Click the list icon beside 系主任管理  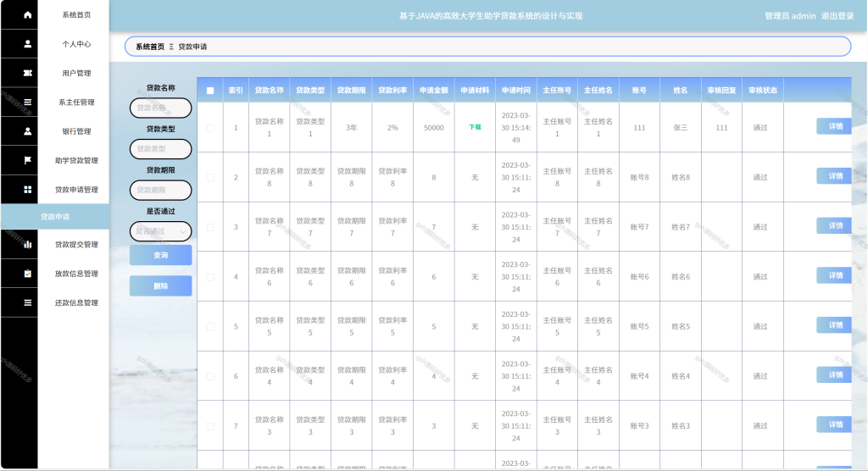(28, 102)
